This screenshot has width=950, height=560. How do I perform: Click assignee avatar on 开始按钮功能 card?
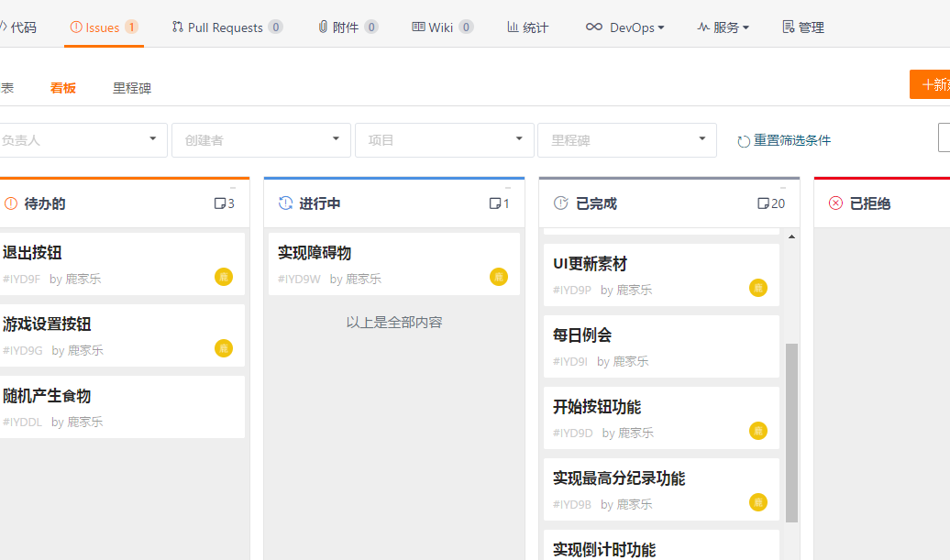coord(758,431)
